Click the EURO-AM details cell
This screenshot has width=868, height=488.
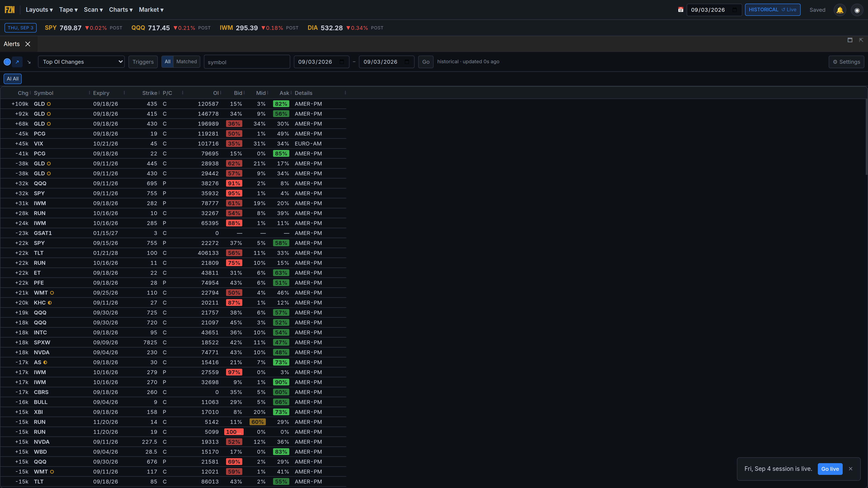[308, 144]
